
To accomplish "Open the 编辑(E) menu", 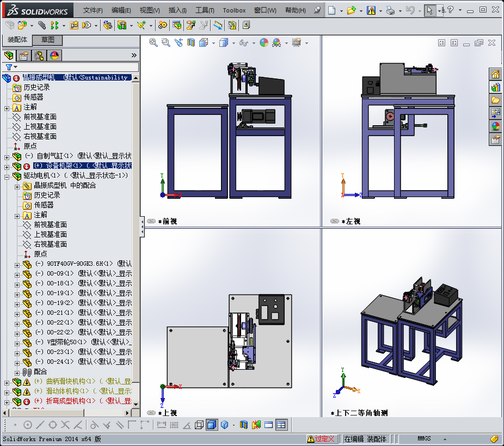I will [x=121, y=10].
